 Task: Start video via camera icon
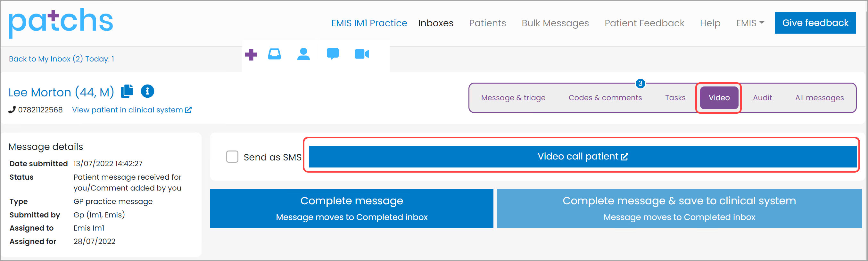tap(362, 54)
